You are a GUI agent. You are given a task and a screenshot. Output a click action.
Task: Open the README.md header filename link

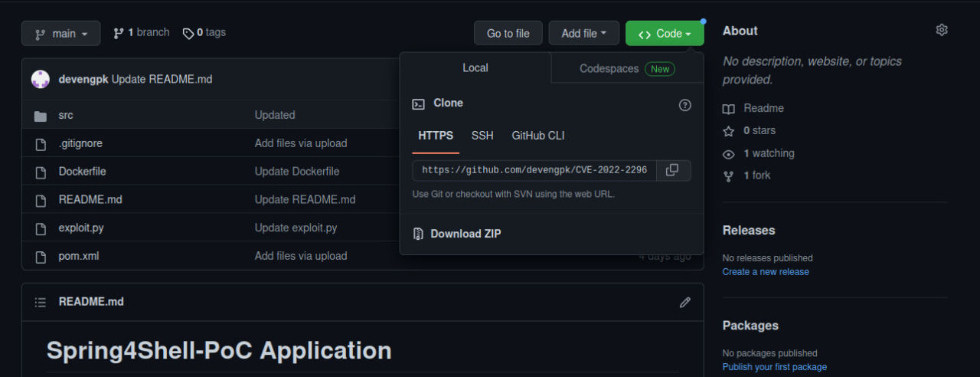pyautogui.click(x=91, y=302)
